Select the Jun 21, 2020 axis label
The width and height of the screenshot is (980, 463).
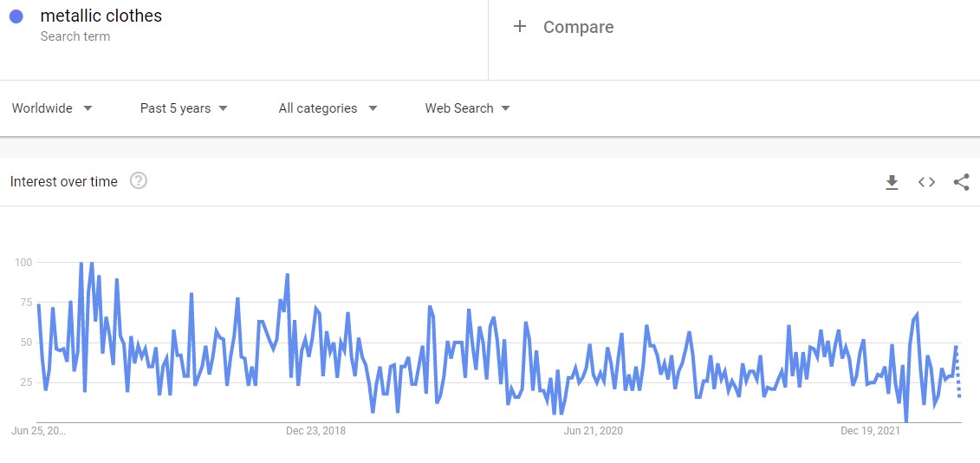[593, 431]
